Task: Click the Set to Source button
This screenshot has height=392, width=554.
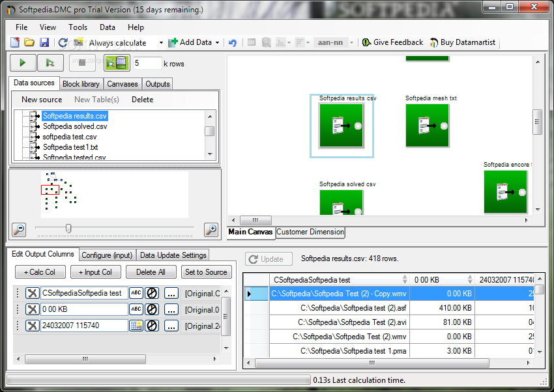Action: (207, 272)
